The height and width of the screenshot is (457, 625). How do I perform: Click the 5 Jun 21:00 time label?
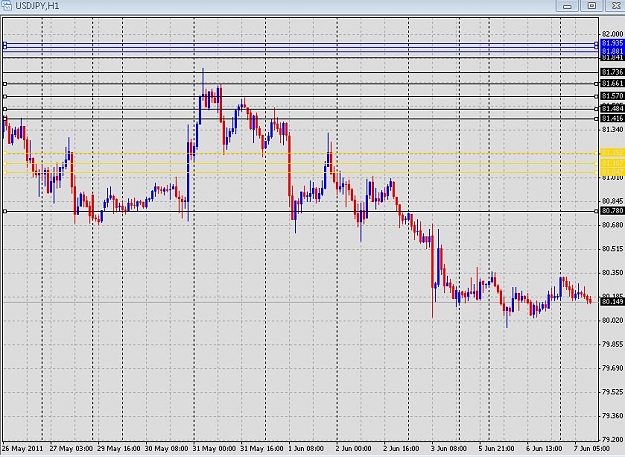coord(497,449)
